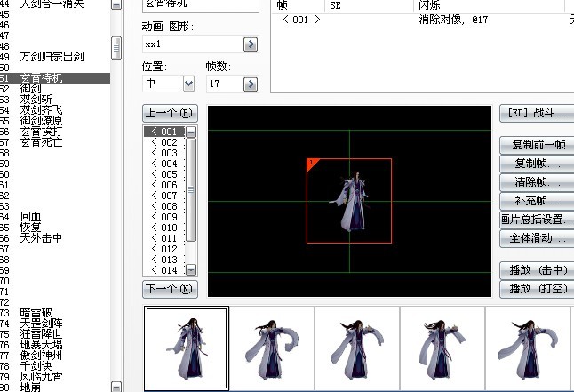Click the 上一个 (B) previous button
The image size is (574, 392).
[x=170, y=113]
